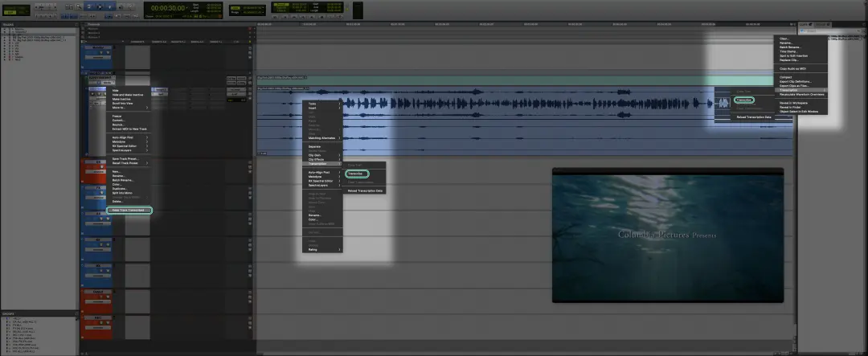Click the video window showing Columbia Pictures

[x=668, y=235]
